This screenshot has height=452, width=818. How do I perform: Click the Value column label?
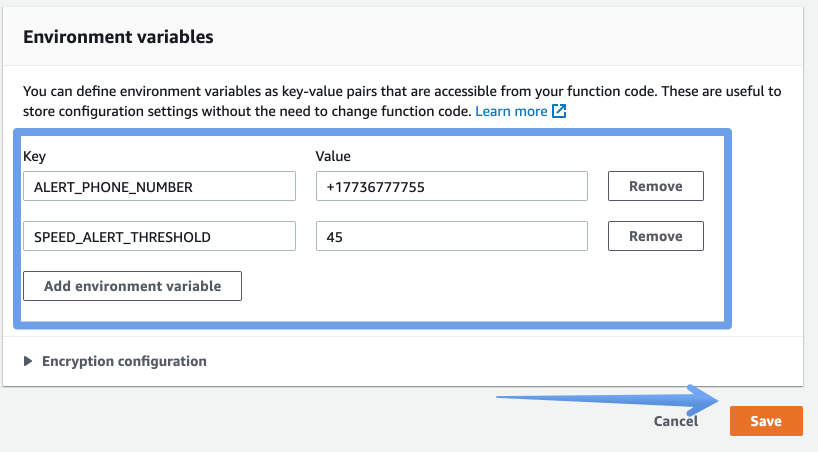coord(333,156)
